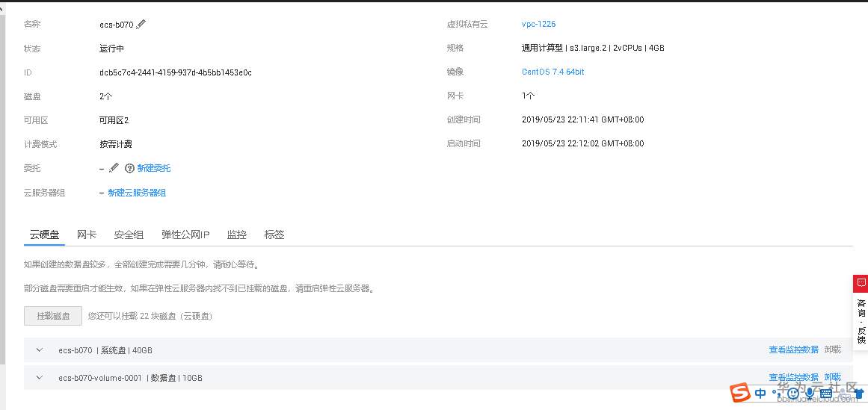868x410 pixels.
Task: Click the Sogou S logo in IME bar
Action: pos(739,393)
